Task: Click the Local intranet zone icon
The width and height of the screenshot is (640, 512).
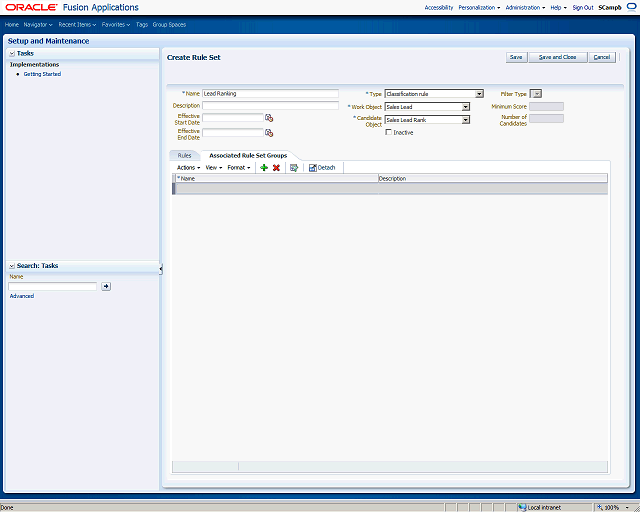Action: pyautogui.click(x=522, y=508)
